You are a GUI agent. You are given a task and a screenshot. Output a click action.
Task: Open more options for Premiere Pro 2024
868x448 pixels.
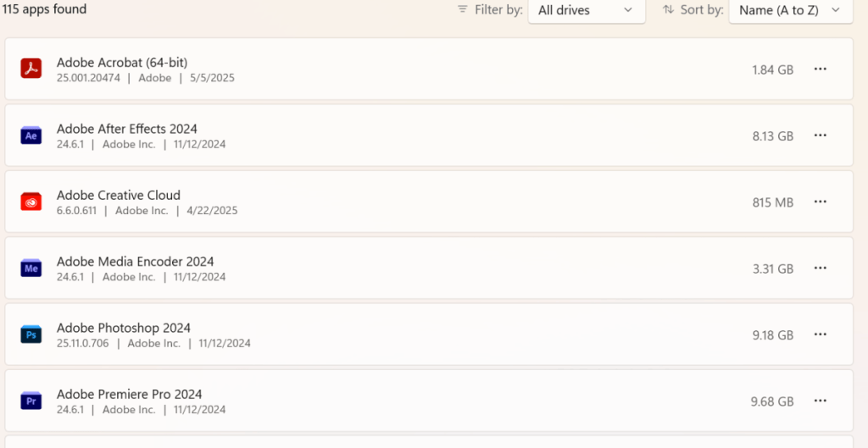820,401
